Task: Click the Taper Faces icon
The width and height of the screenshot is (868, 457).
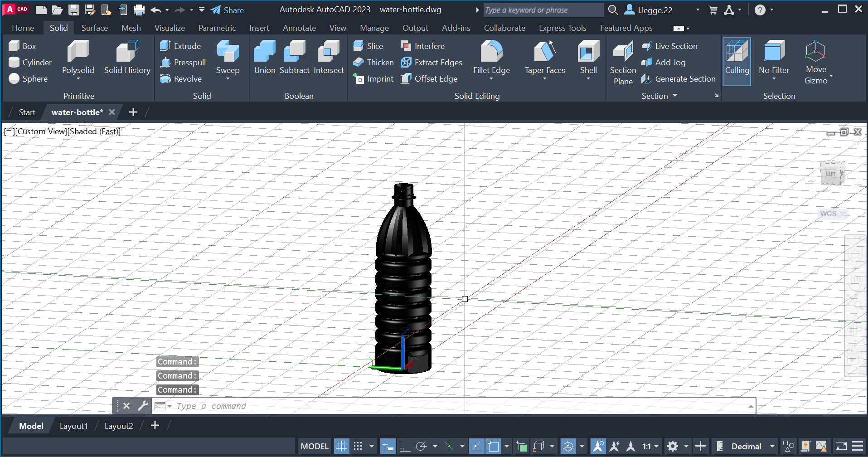Action: (x=545, y=51)
